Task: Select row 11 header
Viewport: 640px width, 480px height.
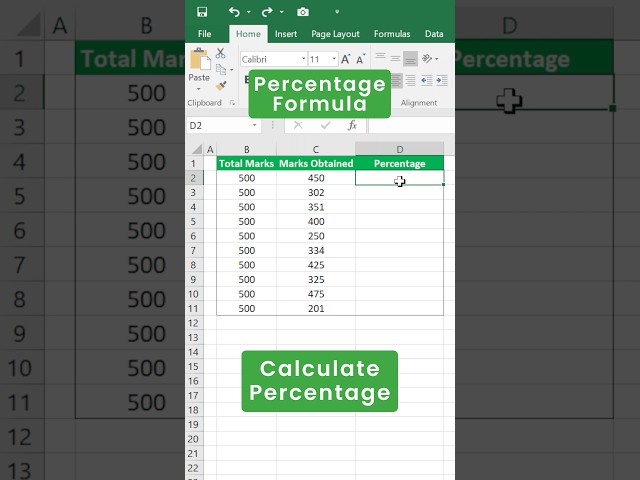Action: [194, 309]
